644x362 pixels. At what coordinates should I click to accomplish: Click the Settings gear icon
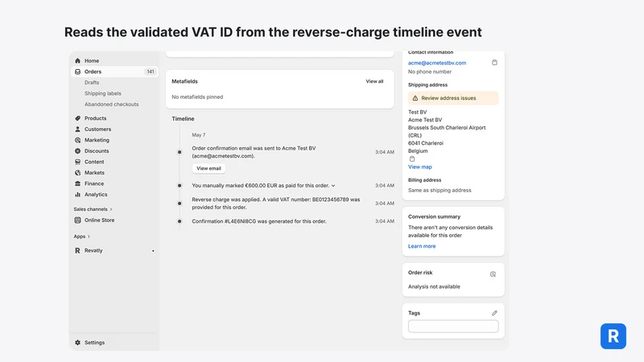(77, 343)
